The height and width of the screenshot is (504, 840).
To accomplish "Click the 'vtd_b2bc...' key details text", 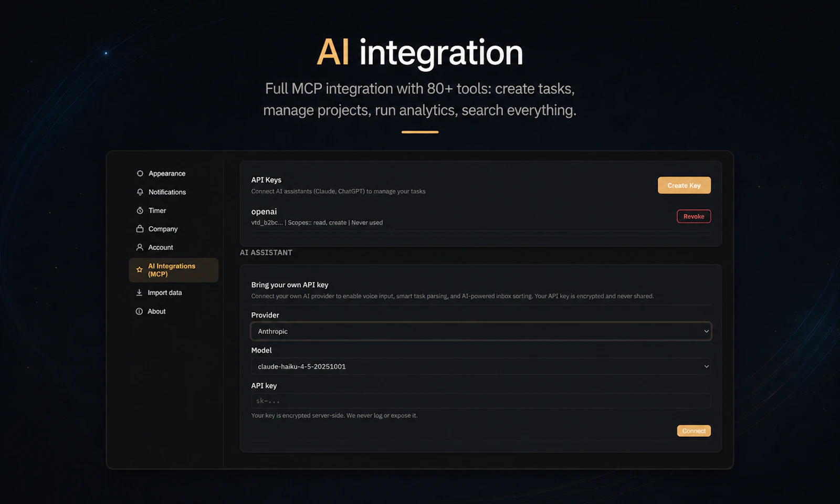I will pyautogui.click(x=317, y=223).
